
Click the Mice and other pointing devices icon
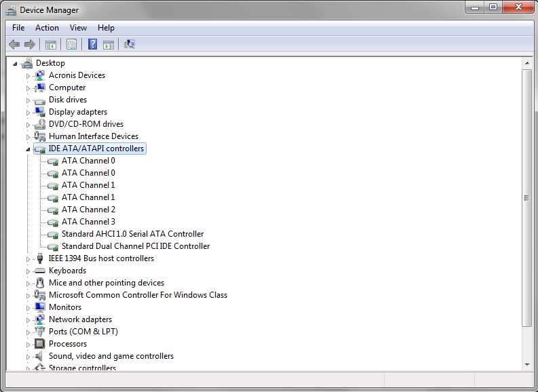(x=40, y=283)
